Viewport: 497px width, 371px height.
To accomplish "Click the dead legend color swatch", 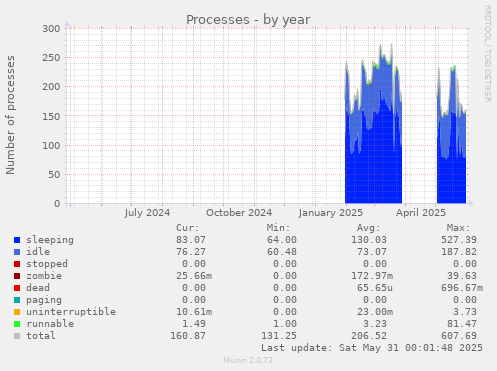I will tap(17, 288).
